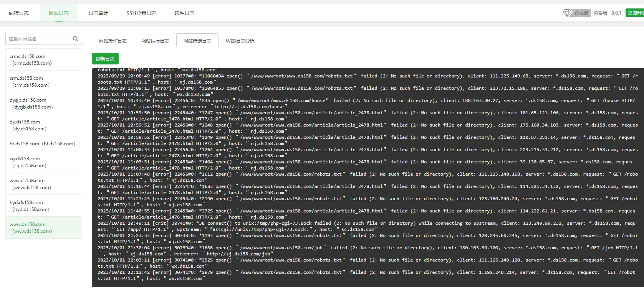Click the diamond enterprise edition icon
The width and height of the screenshot is (644, 288).
[567, 13]
